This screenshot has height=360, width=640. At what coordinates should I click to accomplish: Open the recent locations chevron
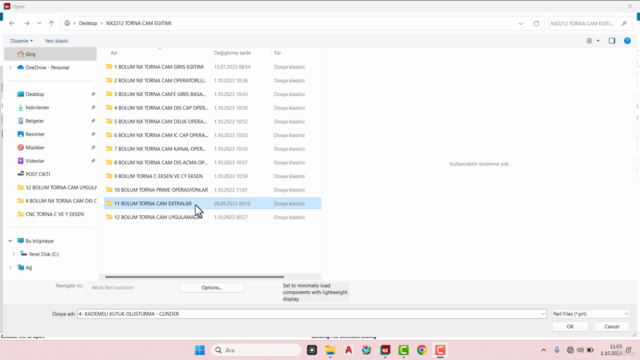tap(39, 23)
